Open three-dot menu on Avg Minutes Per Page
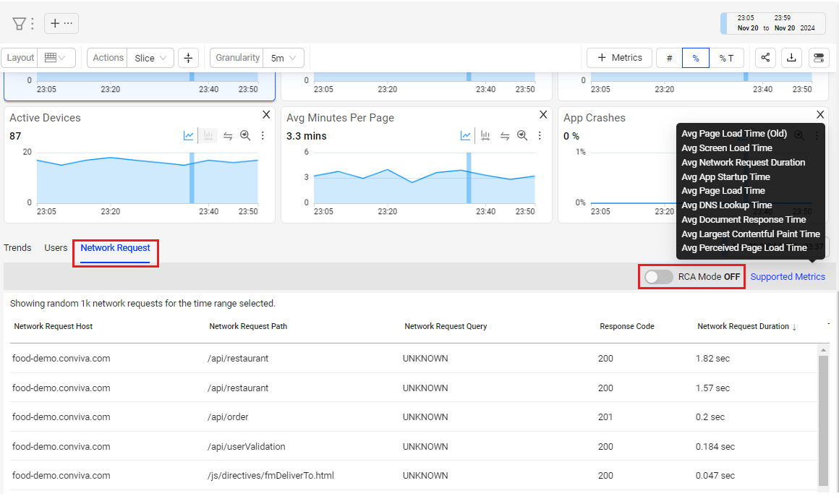Image resolution: width=839 pixels, height=504 pixels. [540, 136]
